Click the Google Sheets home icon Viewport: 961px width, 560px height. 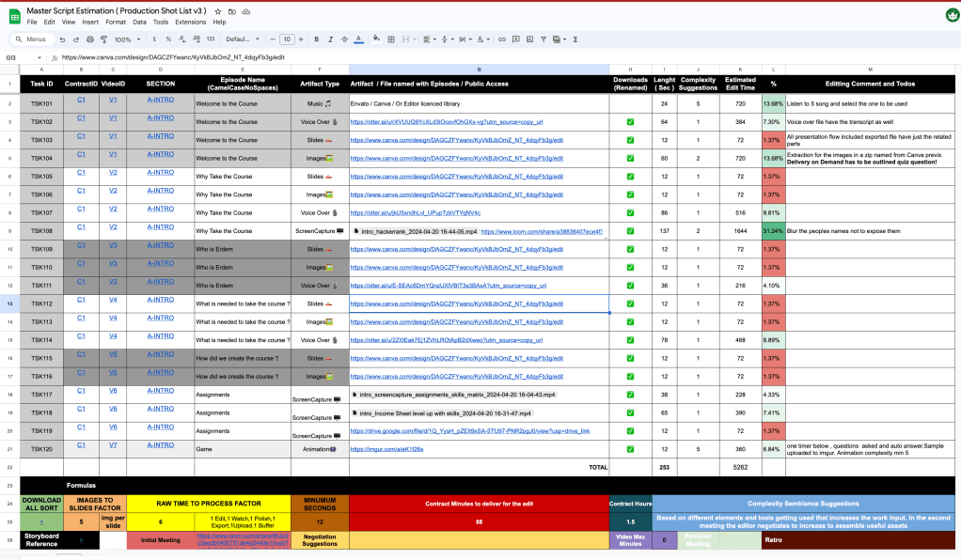(15, 17)
